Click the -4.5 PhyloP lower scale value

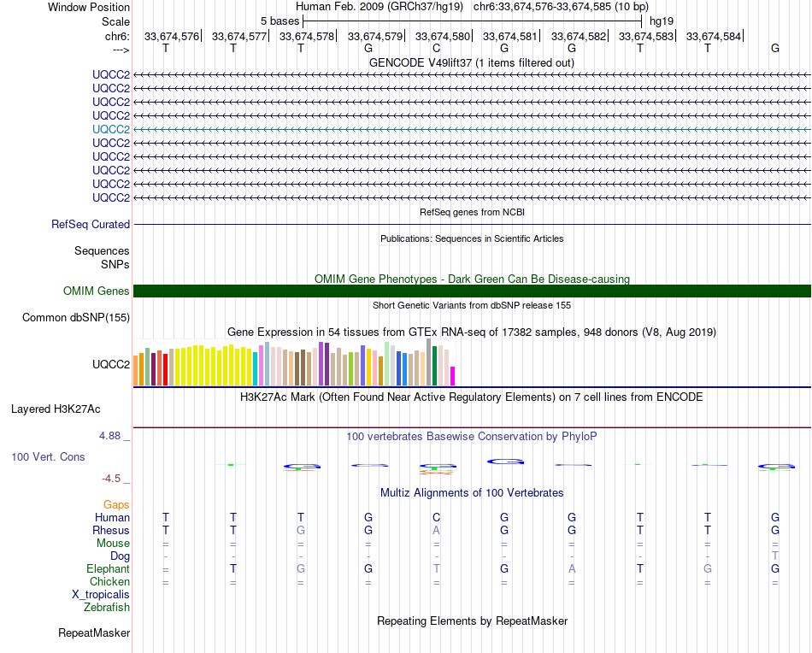pyautogui.click(x=111, y=479)
